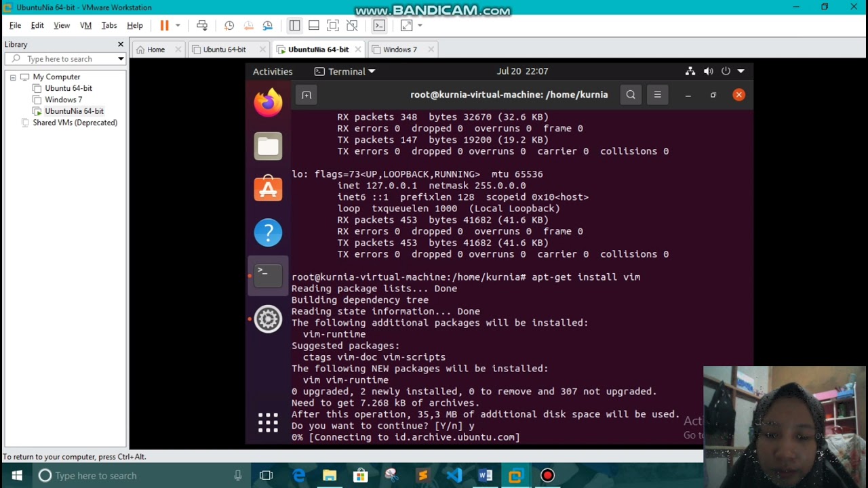868x488 pixels.
Task: Open Files from Ubuntu dock
Action: [x=268, y=146]
